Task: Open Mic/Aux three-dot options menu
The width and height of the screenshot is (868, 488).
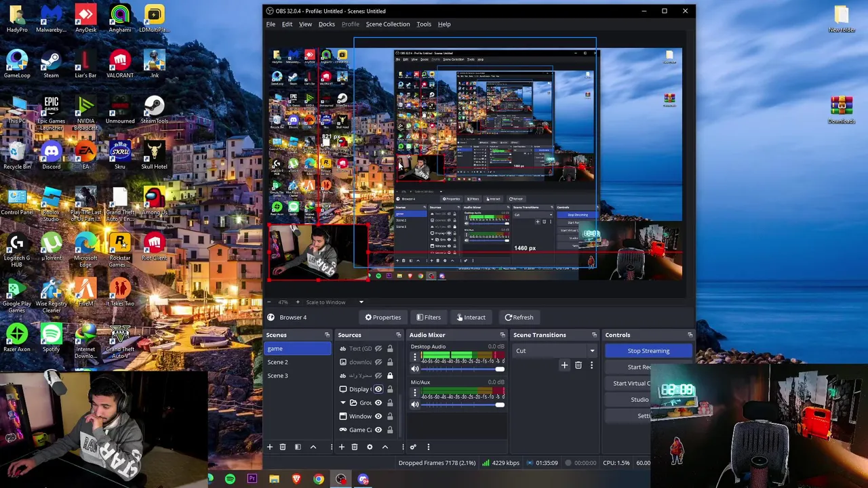Action: (415, 393)
